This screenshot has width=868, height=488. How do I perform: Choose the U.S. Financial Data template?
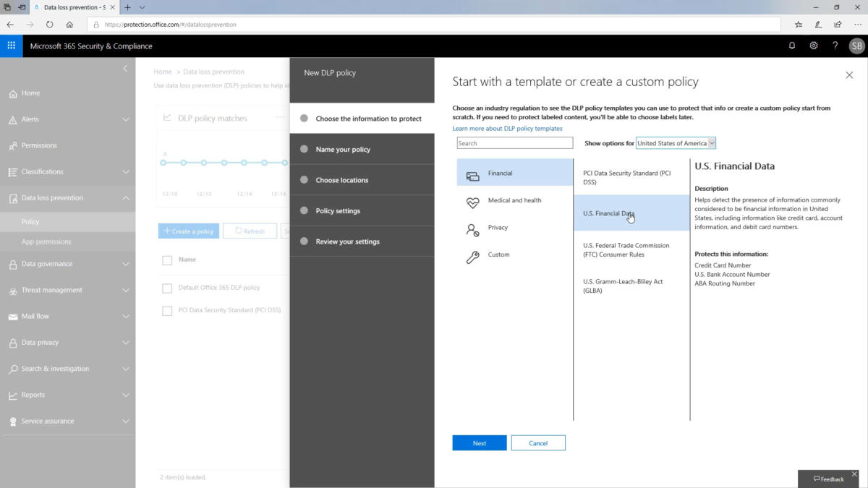click(631, 213)
